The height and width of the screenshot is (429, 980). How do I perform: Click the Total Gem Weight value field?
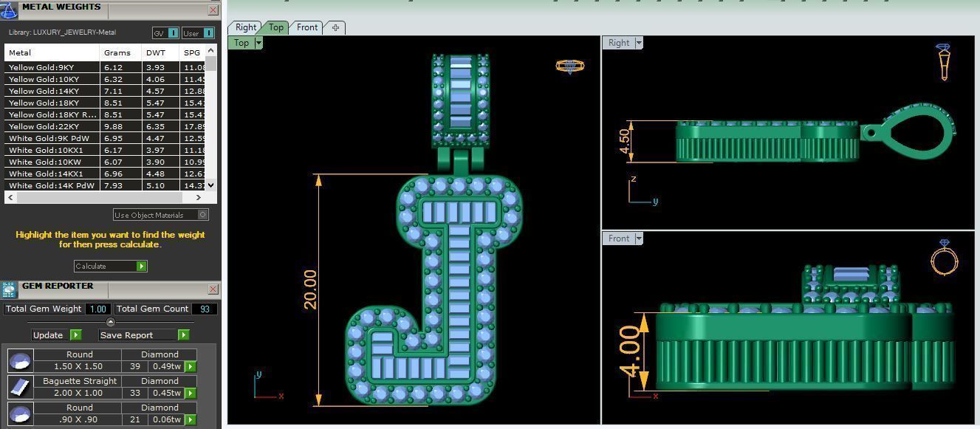[x=98, y=309]
